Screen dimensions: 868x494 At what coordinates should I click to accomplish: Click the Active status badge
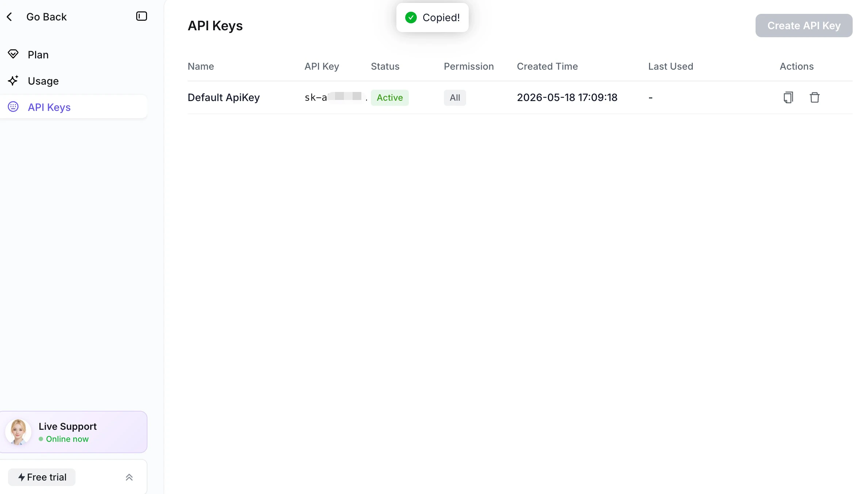(x=389, y=98)
